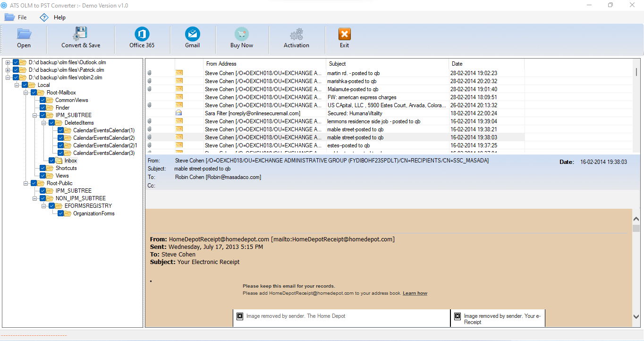644x341 pixels.
Task: Click folder icon beside OrganizationForms
Action: point(68,213)
